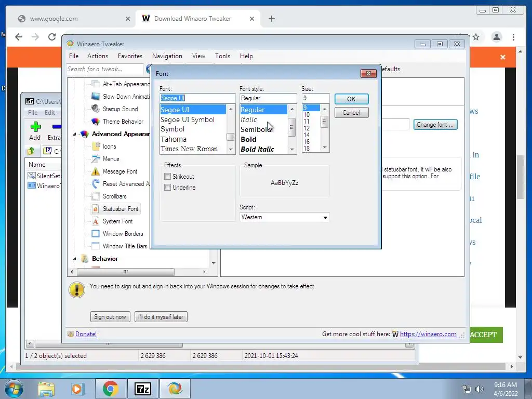Open Windows Explorer from taskbar
This screenshot has height=399, width=532.
click(46, 389)
